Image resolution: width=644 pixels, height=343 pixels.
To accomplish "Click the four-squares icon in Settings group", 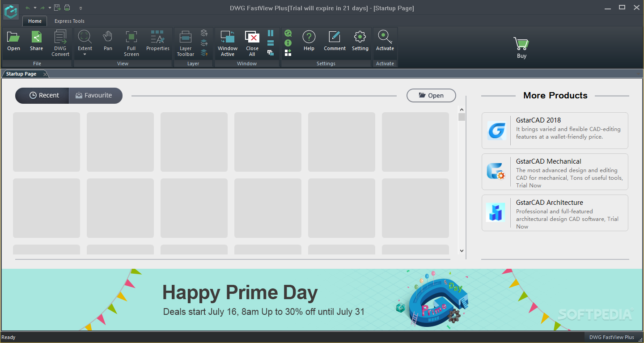I will (288, 53).
